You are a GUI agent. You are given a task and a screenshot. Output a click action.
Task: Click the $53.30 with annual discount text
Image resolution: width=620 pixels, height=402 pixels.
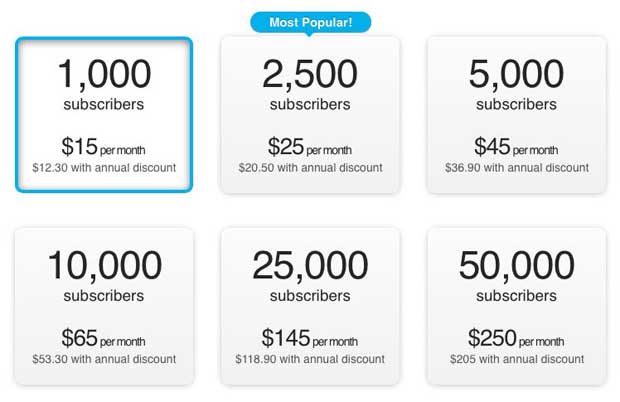pyautogui.click(x=104, y=358)
